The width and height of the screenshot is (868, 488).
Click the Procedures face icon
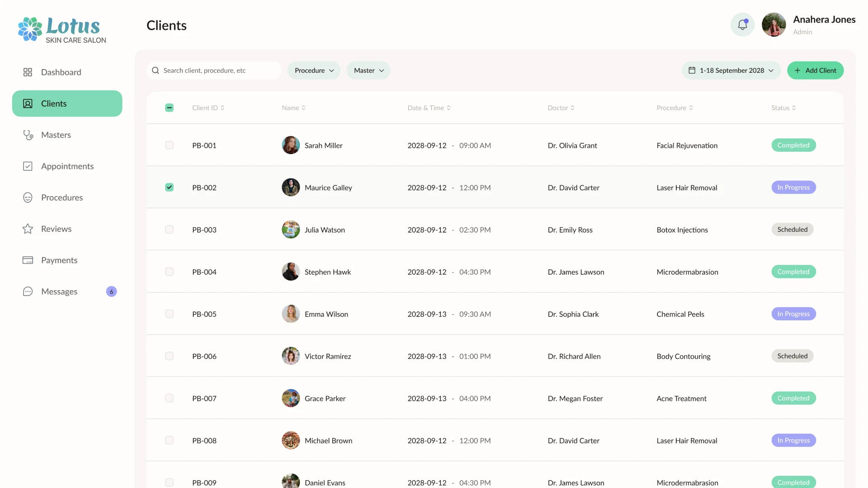click(28, 197)
